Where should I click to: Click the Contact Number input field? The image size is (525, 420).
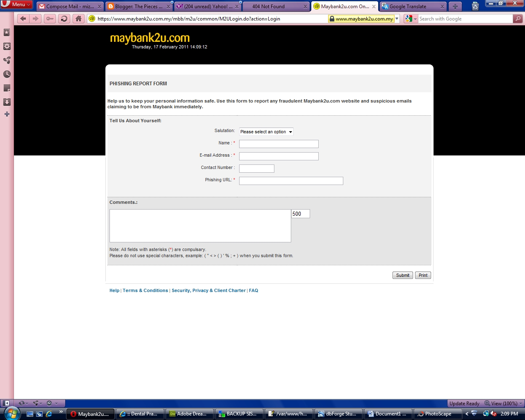click(257, 169)
